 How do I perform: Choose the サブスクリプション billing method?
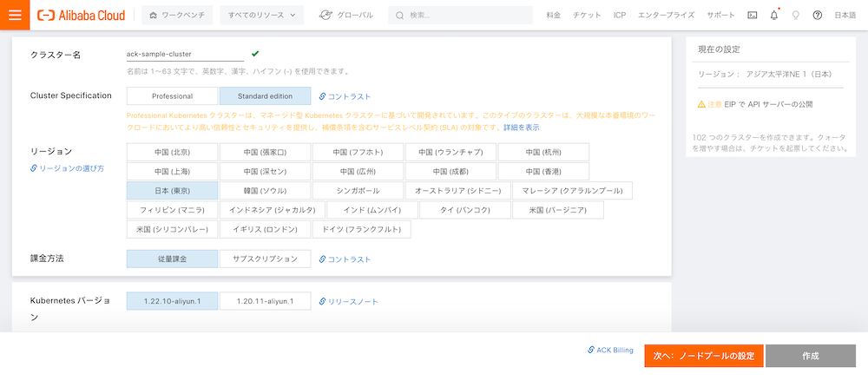pos(265,259)
